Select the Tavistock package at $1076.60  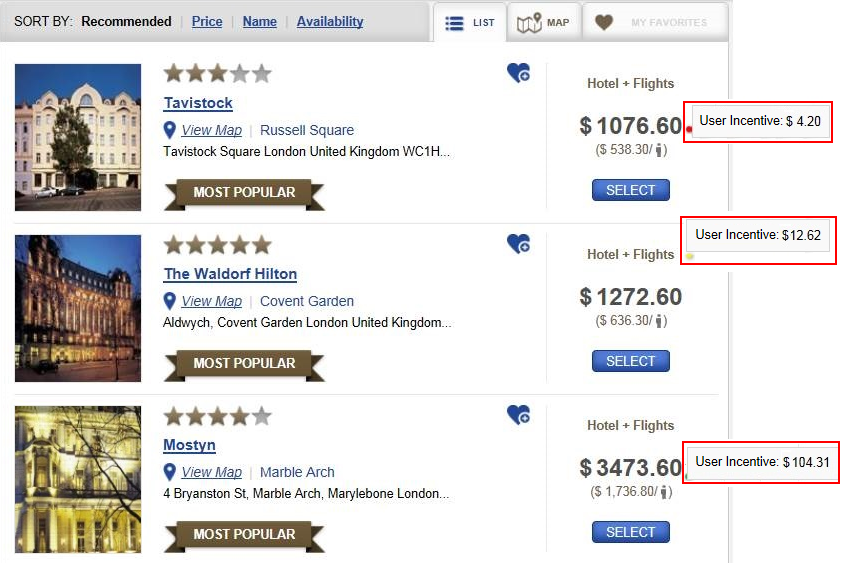click(x=630, y=190)
